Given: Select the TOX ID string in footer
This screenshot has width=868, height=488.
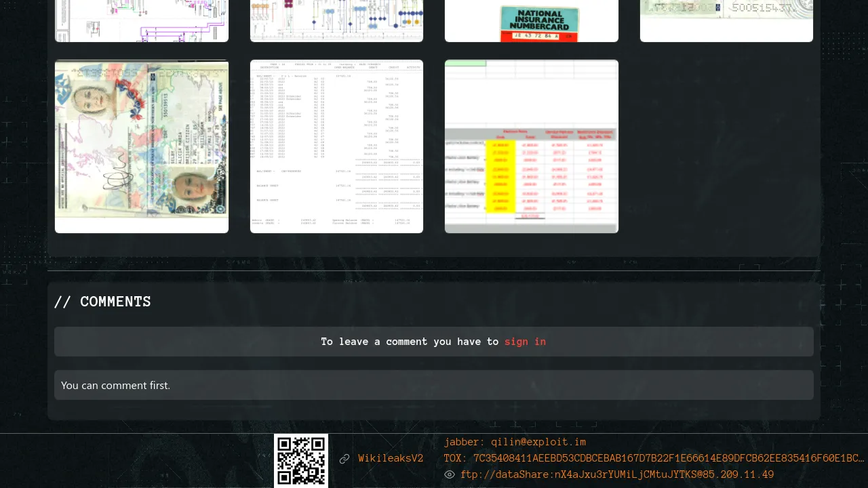Looking at the screenshot, I should tap(654, 458).
